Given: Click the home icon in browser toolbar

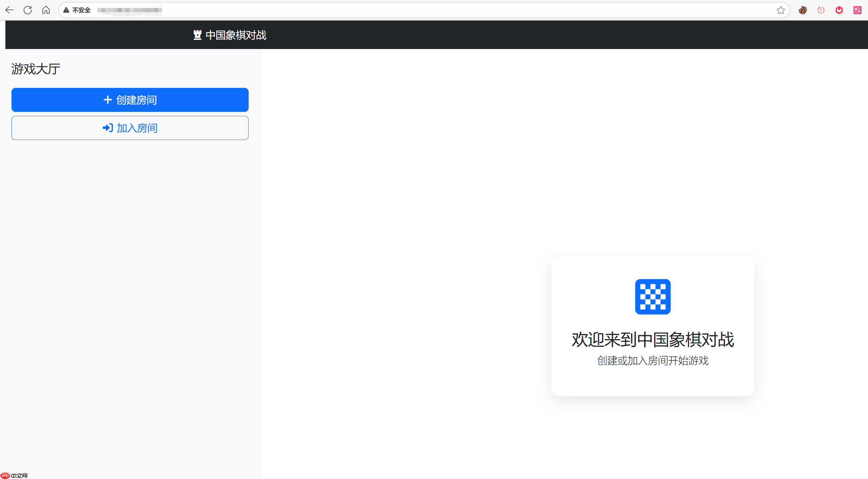Looking at the screenshot, I should pos(46,10).
